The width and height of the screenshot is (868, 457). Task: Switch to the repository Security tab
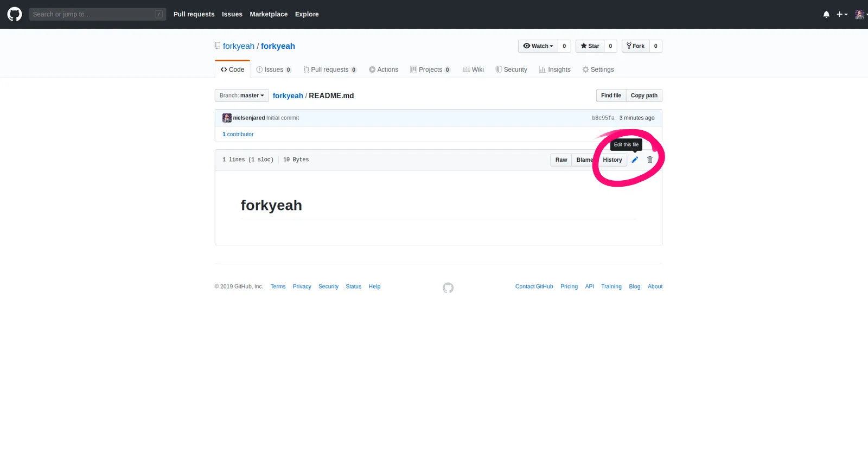[511, 69]
